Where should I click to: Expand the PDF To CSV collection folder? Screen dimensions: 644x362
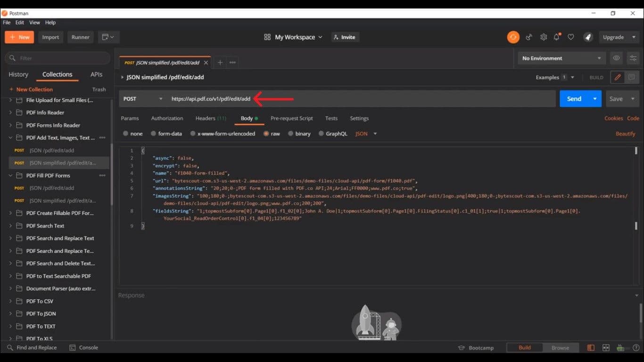click(10, 301)
